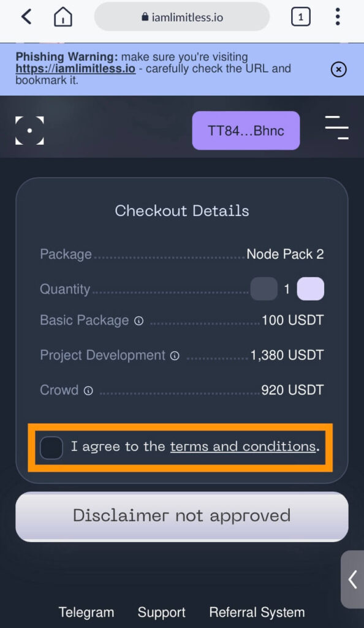Show info for Project Development
This screenshot has height=628, width=364.
click(175, 356)
